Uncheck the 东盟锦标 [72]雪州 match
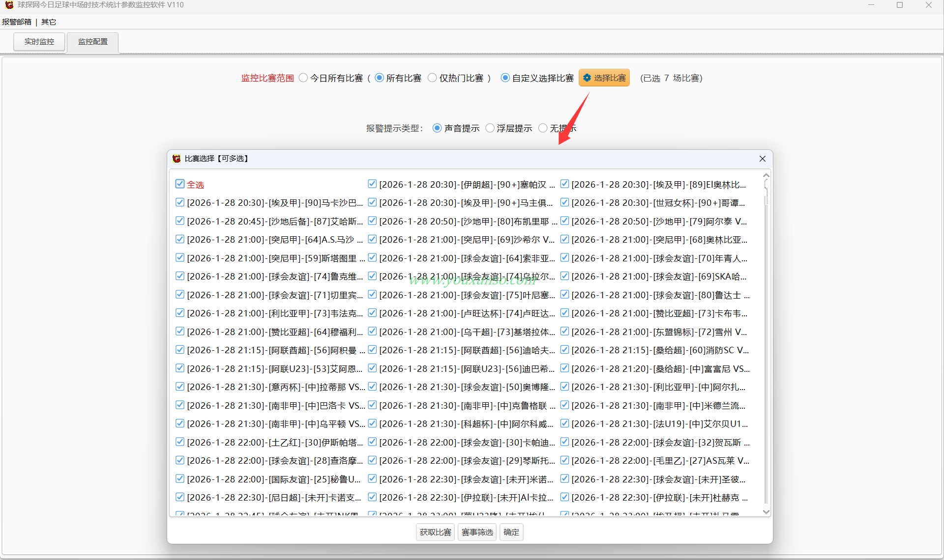944x560 pixels. click(564, 332)
